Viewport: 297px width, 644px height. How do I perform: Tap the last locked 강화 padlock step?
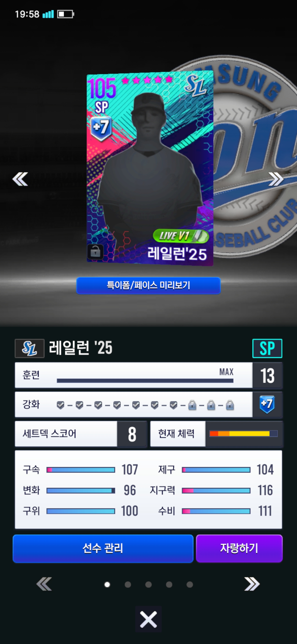point(230,405)
